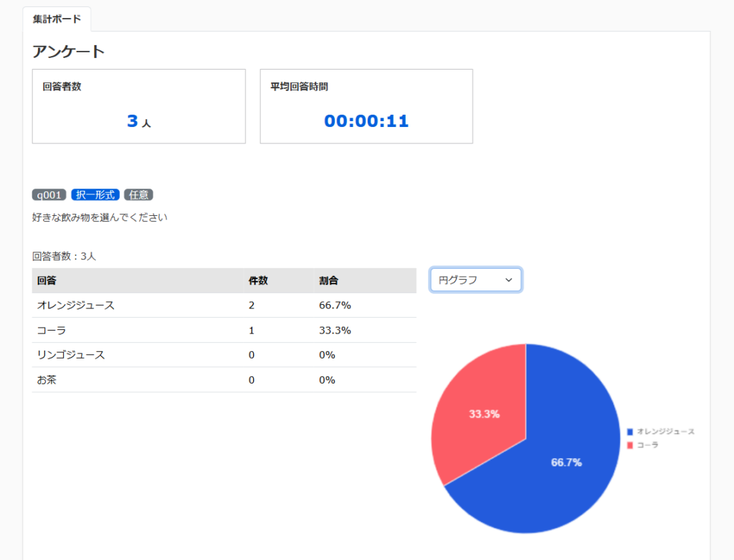Click the 任意 badge
Viewport: 734px width, 560px height.
tap(138, 195)
